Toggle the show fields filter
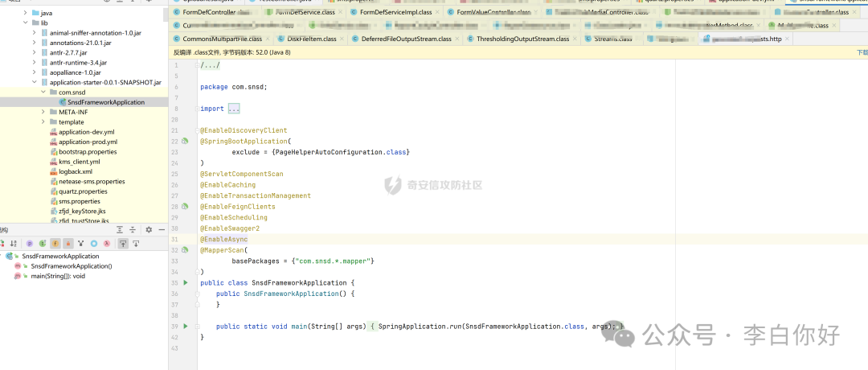868x370 pixels. (x=55, y=243)
